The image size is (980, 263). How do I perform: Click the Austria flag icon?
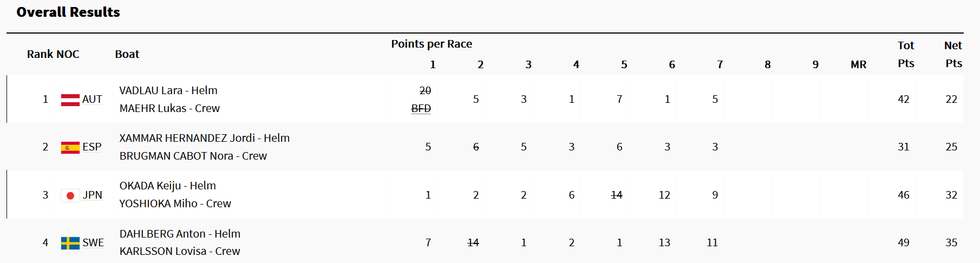pos(70,100)
